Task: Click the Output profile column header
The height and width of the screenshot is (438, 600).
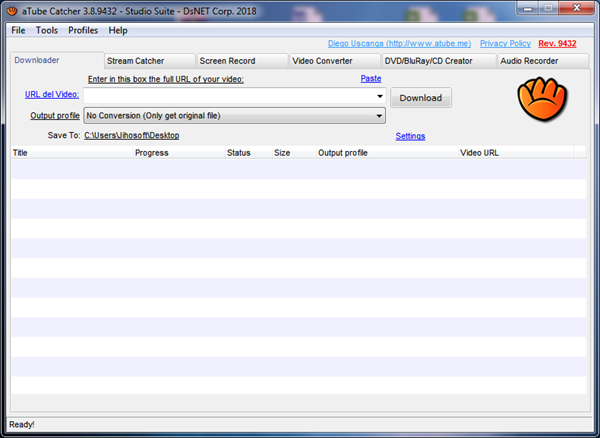Action: [387, 153]
